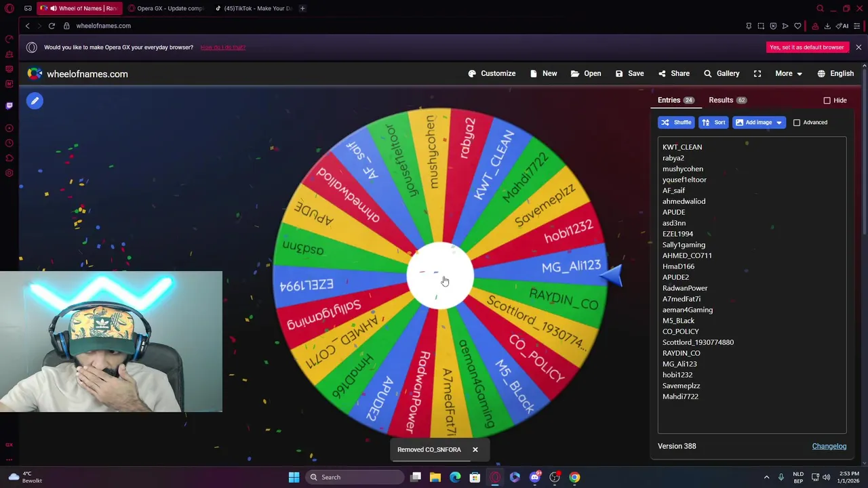Image resolution: width=868 pixels, height=488 pixels.
Task: Click the RadwanPower entry in list
Action: (x=685, y=288)
